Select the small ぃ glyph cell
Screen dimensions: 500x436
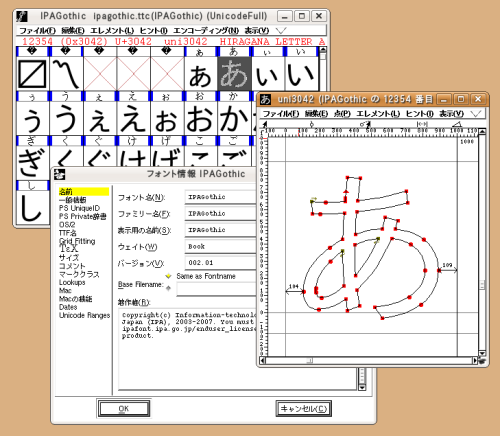click(x=268, y=73)
